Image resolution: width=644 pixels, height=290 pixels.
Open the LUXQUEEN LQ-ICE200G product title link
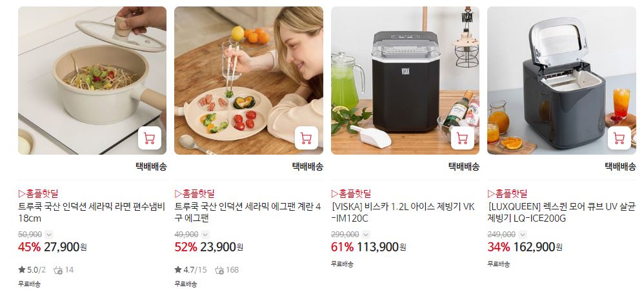tap(561, 213)
